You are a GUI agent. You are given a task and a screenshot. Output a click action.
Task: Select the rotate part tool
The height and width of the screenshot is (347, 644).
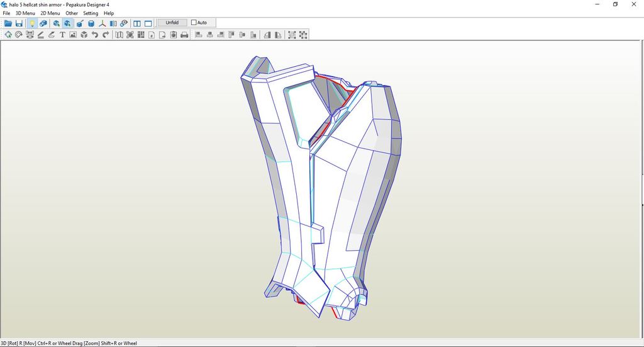pyautogui.click(x=18, y=35)
